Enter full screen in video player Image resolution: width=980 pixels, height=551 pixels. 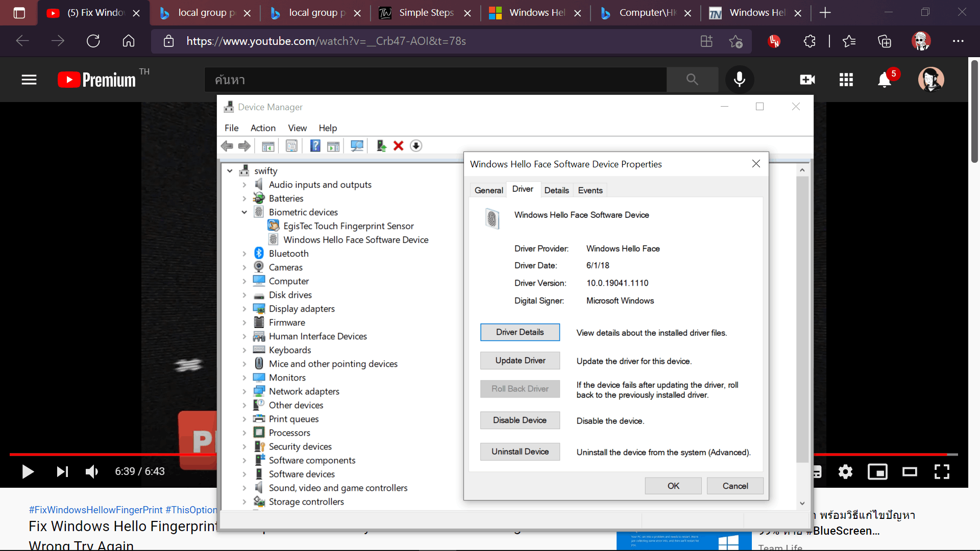click(942, 471)
